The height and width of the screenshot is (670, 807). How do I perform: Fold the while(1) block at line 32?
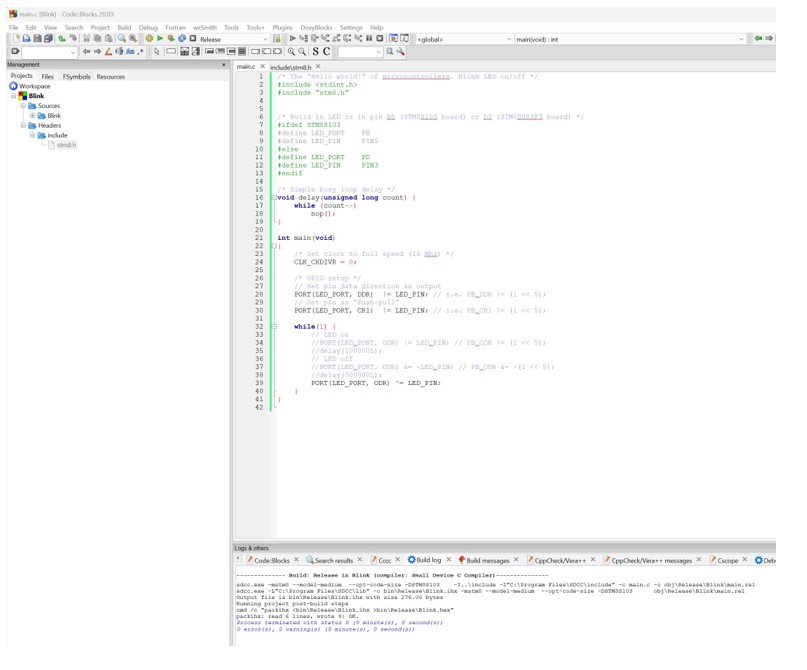click(274, 327)
